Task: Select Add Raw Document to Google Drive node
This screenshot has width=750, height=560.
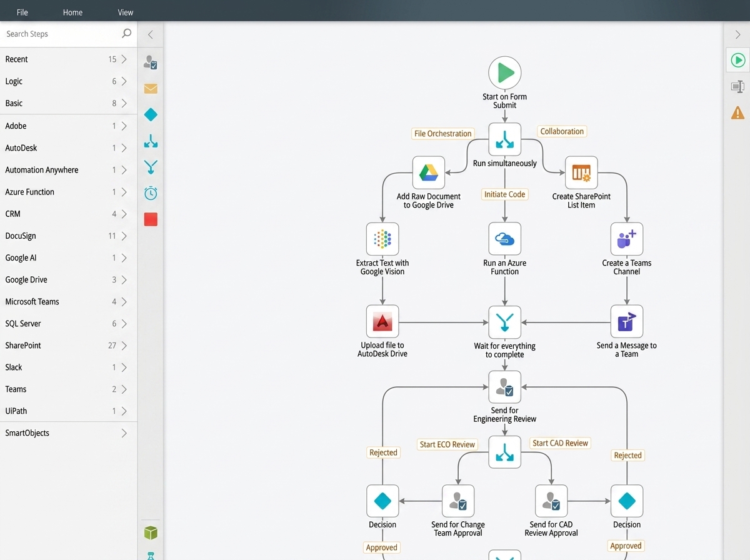Action: 429,172
